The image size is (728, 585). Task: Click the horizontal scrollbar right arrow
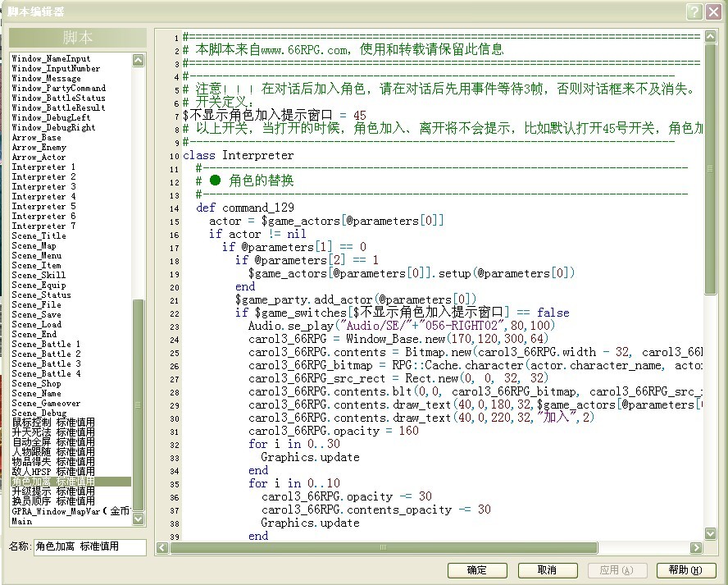(696, 547)
